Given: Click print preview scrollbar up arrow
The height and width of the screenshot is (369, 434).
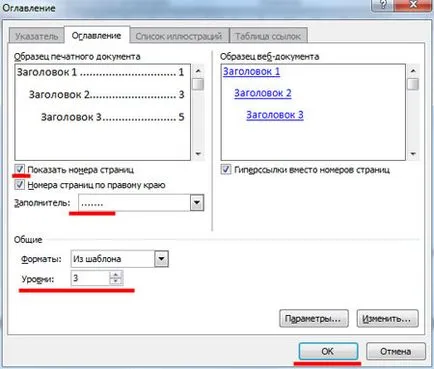Looking at the screenshot, I should pos(198,71).
